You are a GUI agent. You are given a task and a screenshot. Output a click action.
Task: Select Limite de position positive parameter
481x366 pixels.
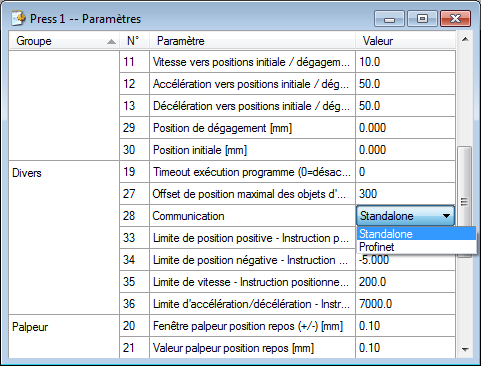pyautogui.click(x=252, y=238)
